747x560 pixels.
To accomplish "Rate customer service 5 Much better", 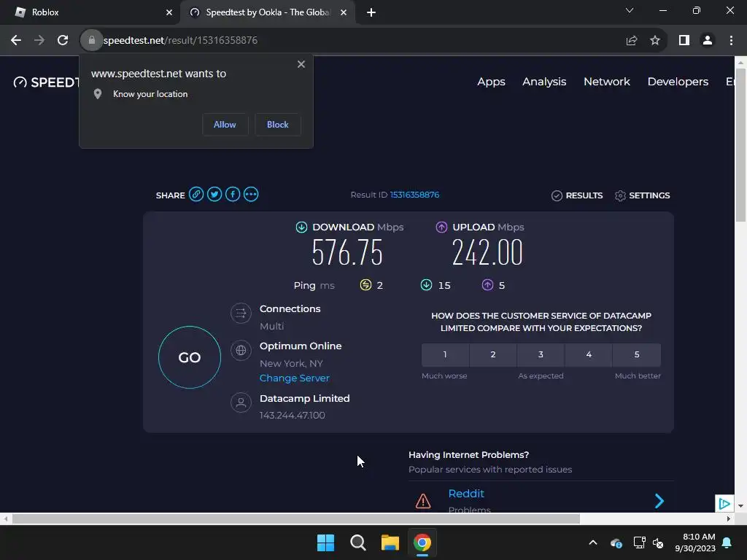I will [637, 354].
